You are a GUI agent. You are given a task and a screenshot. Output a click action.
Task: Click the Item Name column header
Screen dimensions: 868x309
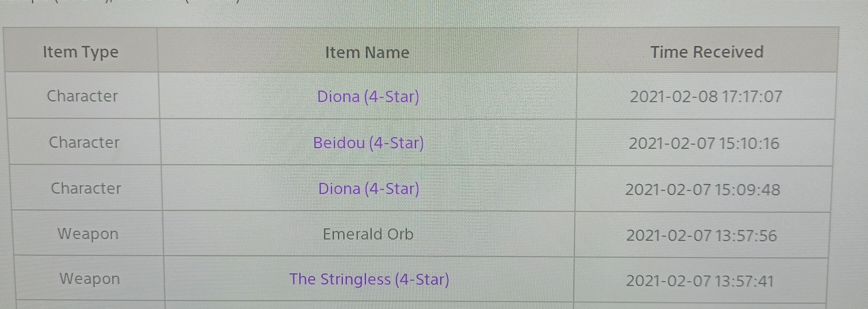[x=367, y=53]
